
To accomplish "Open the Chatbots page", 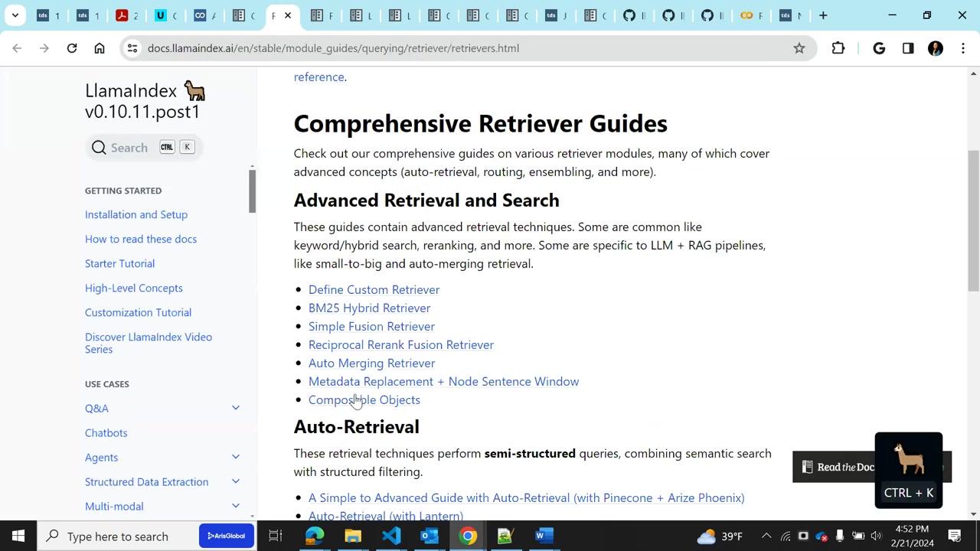I will coord(106,432).
